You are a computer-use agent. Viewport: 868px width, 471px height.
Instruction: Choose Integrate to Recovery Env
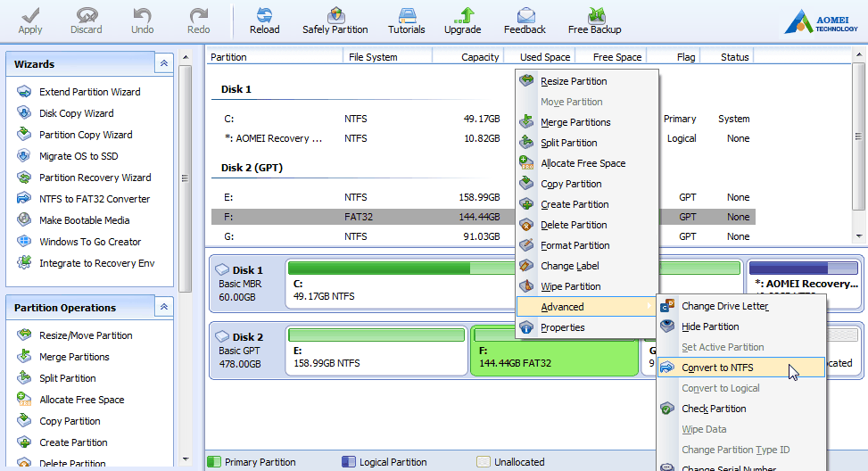click(x=97, y=263)
